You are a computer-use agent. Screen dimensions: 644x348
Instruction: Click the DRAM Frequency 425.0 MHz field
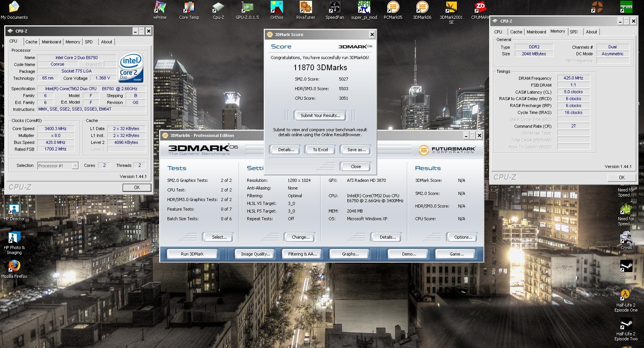(x=573, y=78)
